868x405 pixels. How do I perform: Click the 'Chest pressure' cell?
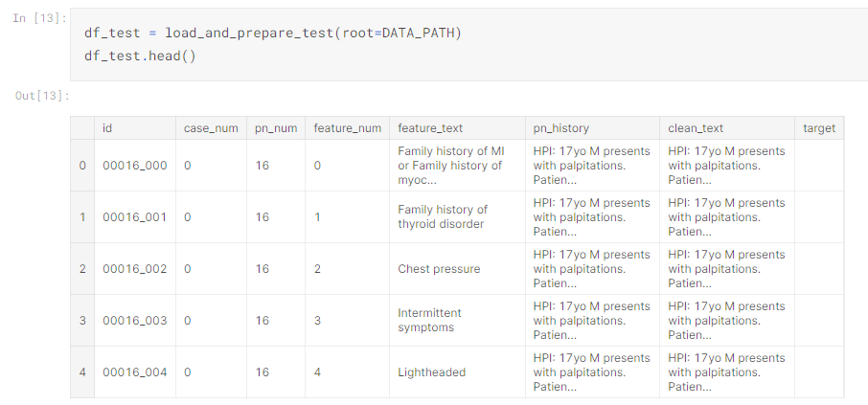[457, 269]
